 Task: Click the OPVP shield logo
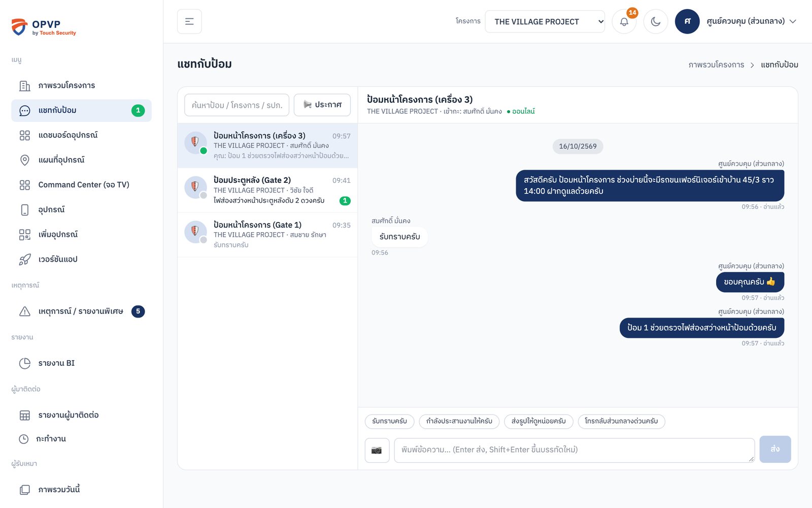19,27
